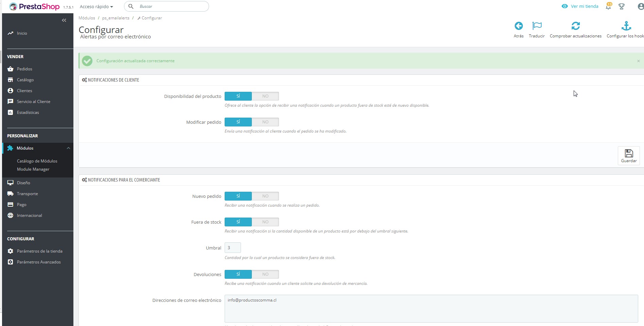Viewport: 644px width, 326px height.
Task: Click the Atrás back arrow icon
Action: coord(519,26)
